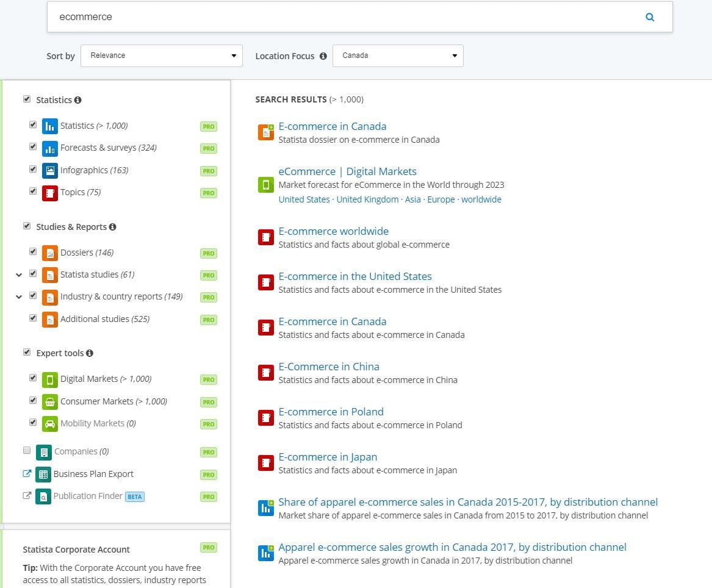Expand the Industry & country reports chevron
712x588 pixels.
19,297
